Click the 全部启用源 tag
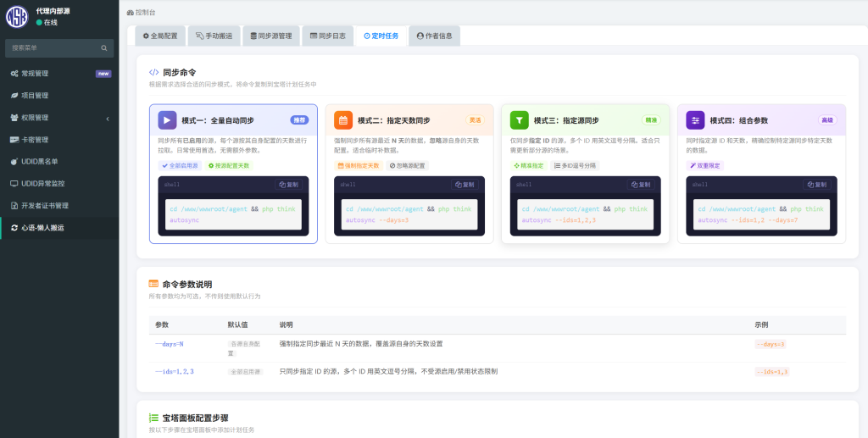 (181, 165)
